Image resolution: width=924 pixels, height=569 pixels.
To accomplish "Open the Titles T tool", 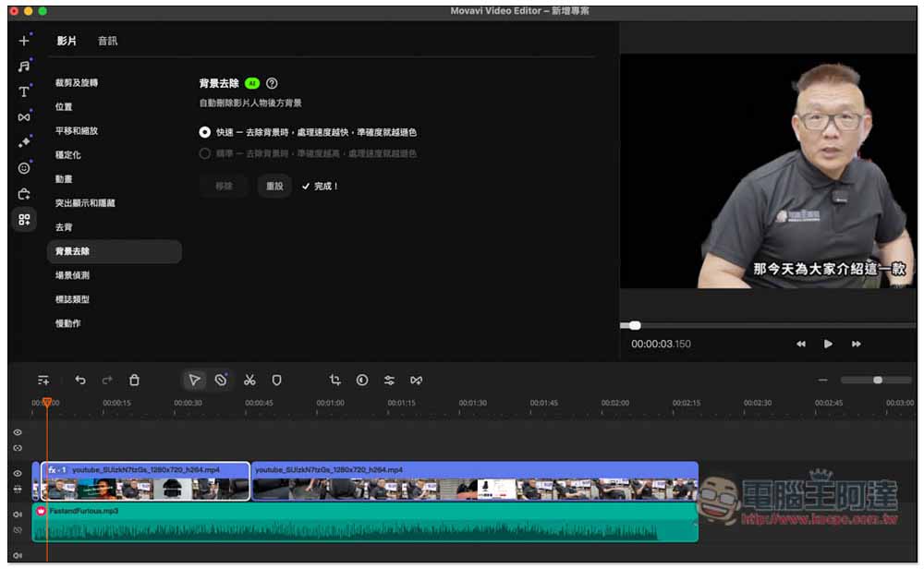I will 24,91.
